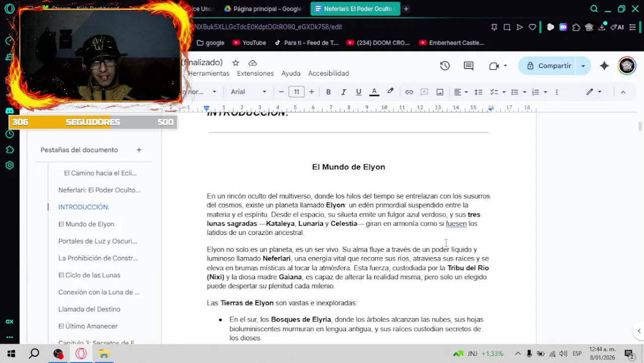
Task: Open the three-dot toolbar overflow menu
Action: coord(556,92)
